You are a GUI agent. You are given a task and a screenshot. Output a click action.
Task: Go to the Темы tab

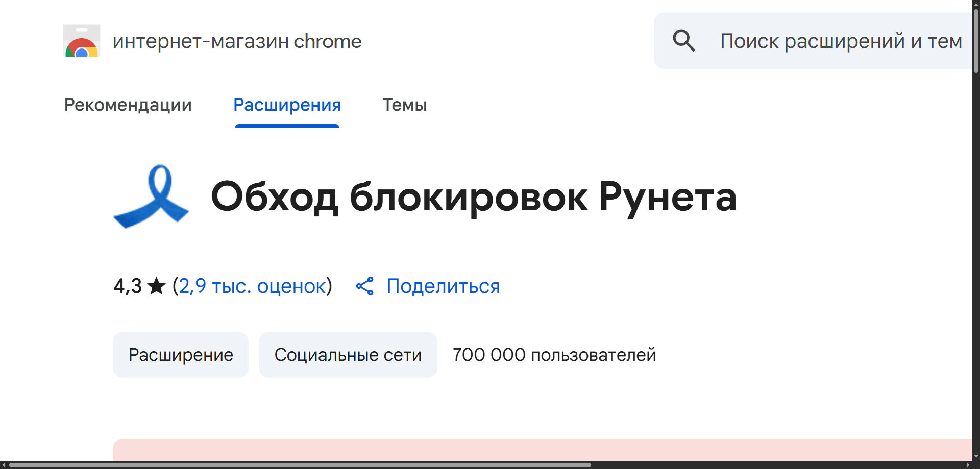coord(405,105)
